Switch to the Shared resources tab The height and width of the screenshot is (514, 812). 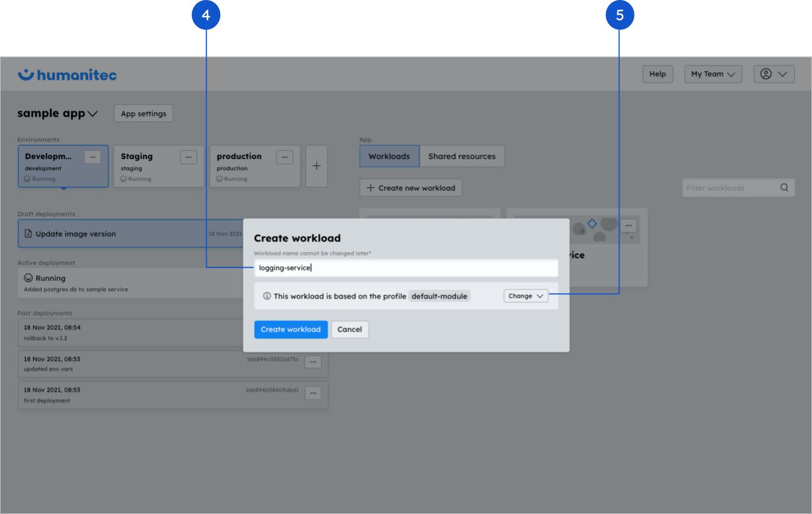click(462, 156)
